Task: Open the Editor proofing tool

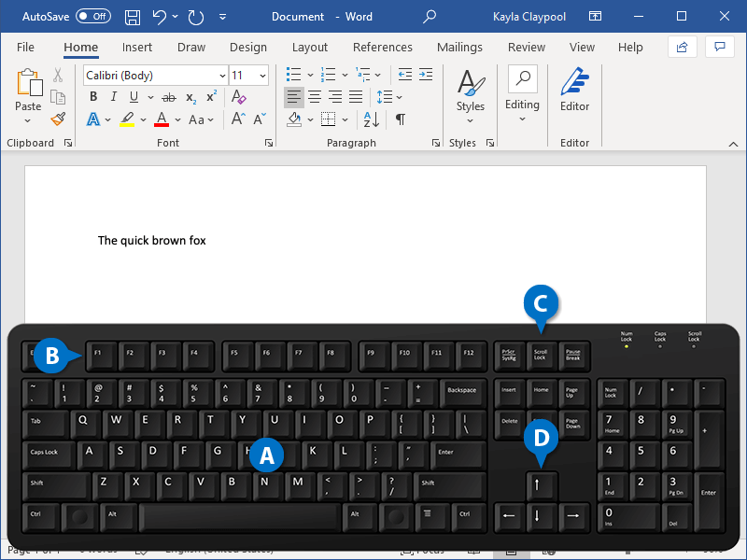Action: click(x=574, y=91)
